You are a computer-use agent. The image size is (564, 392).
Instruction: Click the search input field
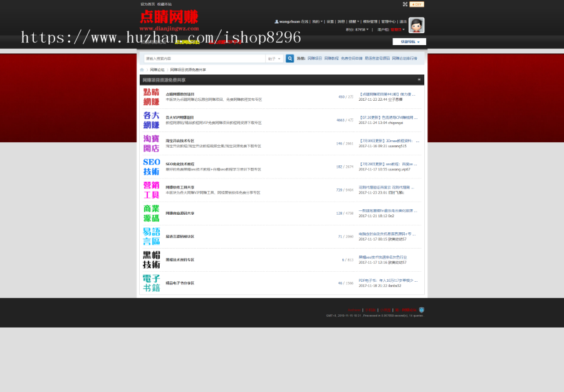click(205, 59)
